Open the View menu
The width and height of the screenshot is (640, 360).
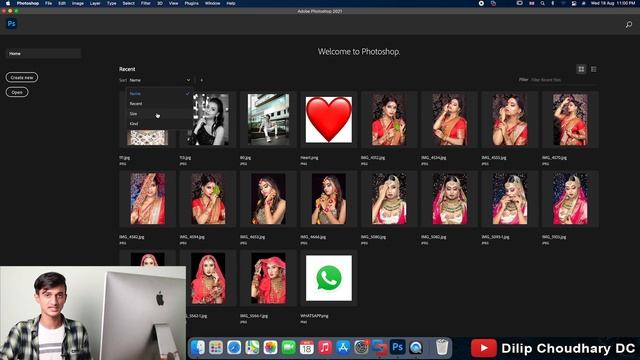pyautogui.click(x=173, y=3)
